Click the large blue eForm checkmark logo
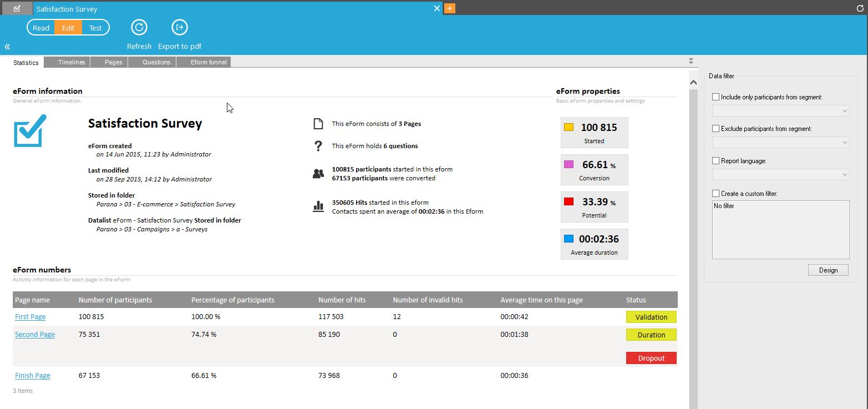This screenshot has width=868, height=409. pos(30,131)
